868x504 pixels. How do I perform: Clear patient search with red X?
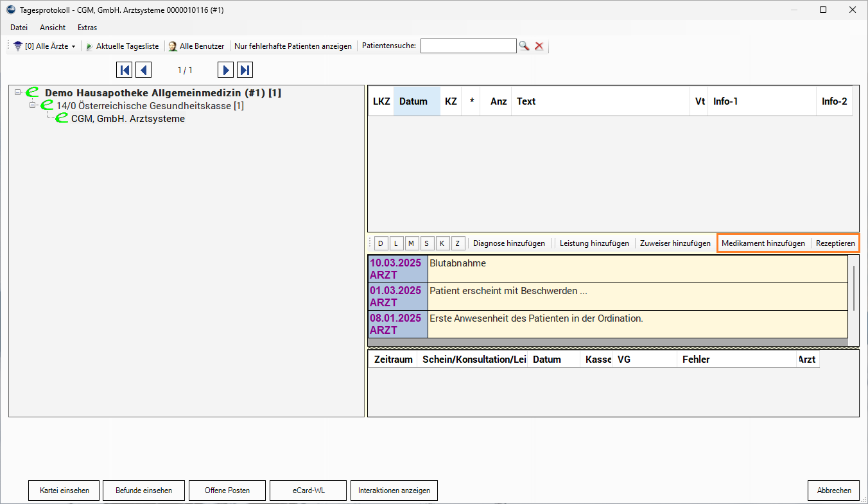tap(539, 46)
